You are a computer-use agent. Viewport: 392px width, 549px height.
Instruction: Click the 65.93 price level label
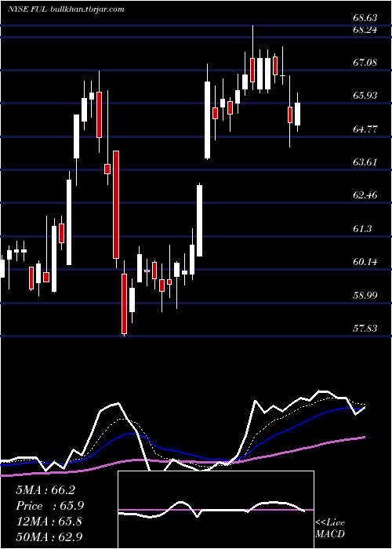365,96
